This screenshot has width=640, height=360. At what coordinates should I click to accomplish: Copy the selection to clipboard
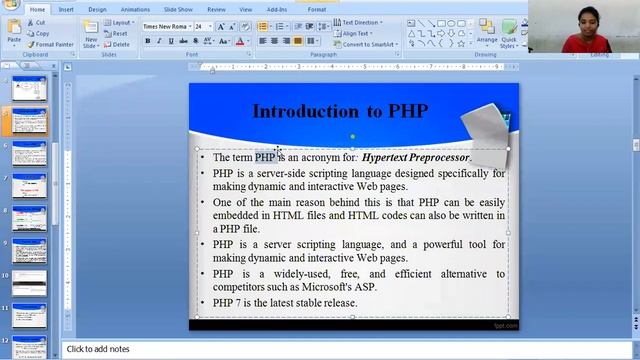point(38,33)
